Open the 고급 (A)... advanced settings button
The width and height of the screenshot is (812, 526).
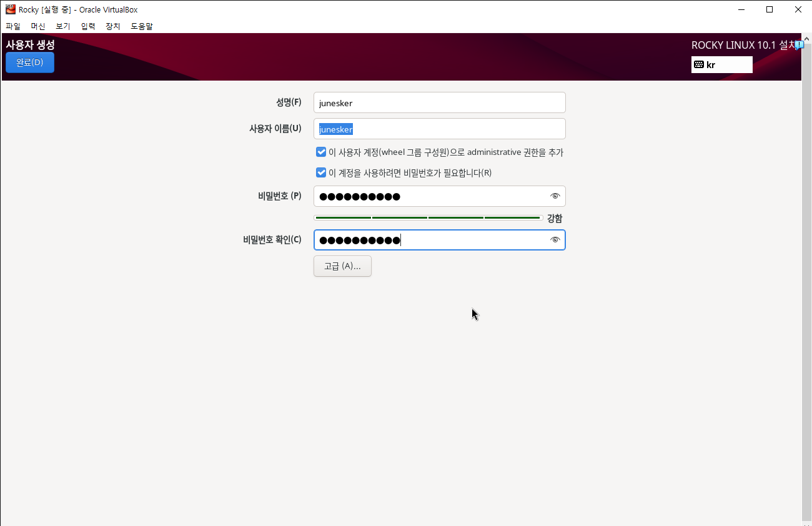342,266
